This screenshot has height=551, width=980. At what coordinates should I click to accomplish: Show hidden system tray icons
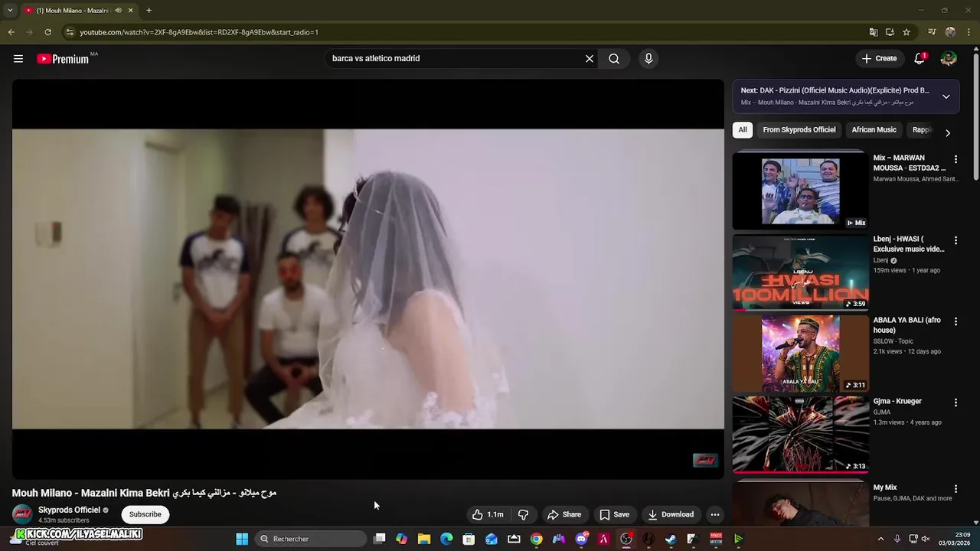(x=880, y=539)
